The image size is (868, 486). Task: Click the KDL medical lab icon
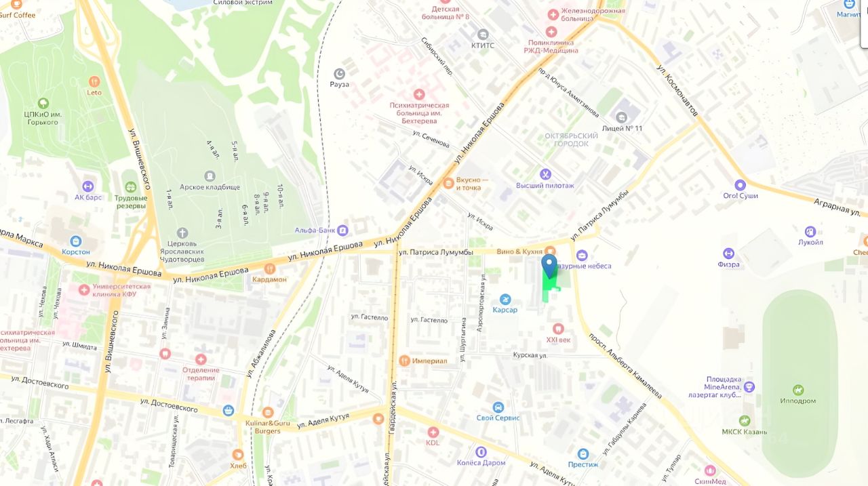click(x=433, y=432)
